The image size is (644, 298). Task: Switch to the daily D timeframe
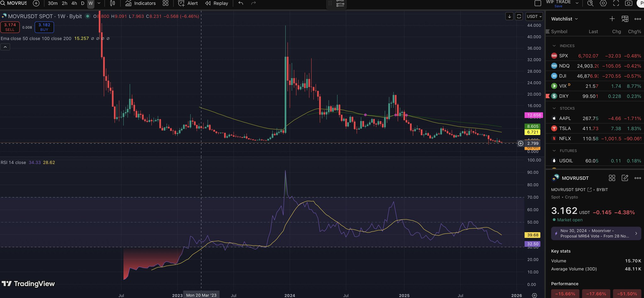(83, 3)
